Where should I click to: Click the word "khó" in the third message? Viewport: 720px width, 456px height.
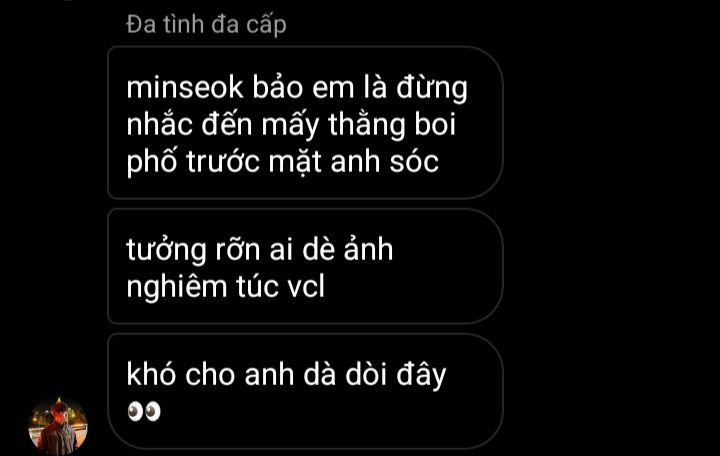click(151, 374)
